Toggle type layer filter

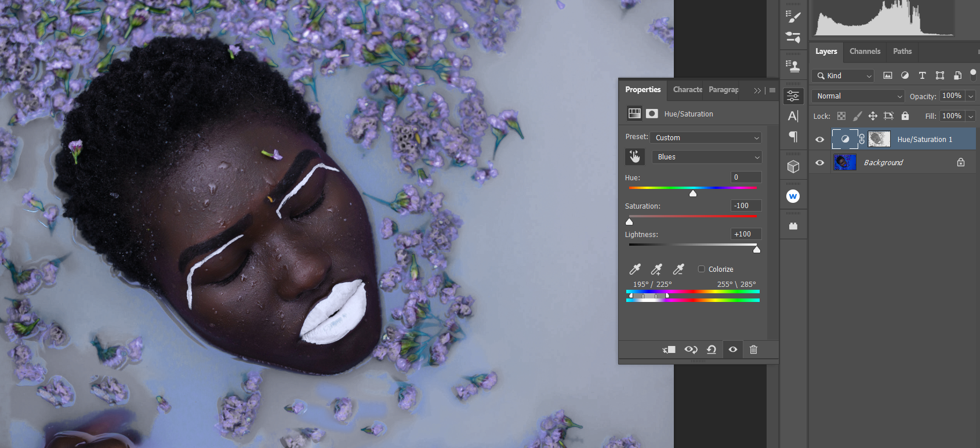tap(922, 75)
